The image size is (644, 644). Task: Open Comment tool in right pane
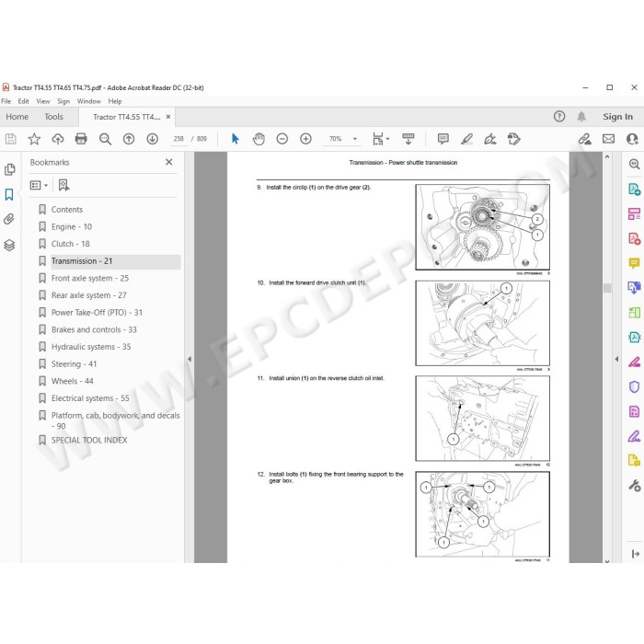634,263
